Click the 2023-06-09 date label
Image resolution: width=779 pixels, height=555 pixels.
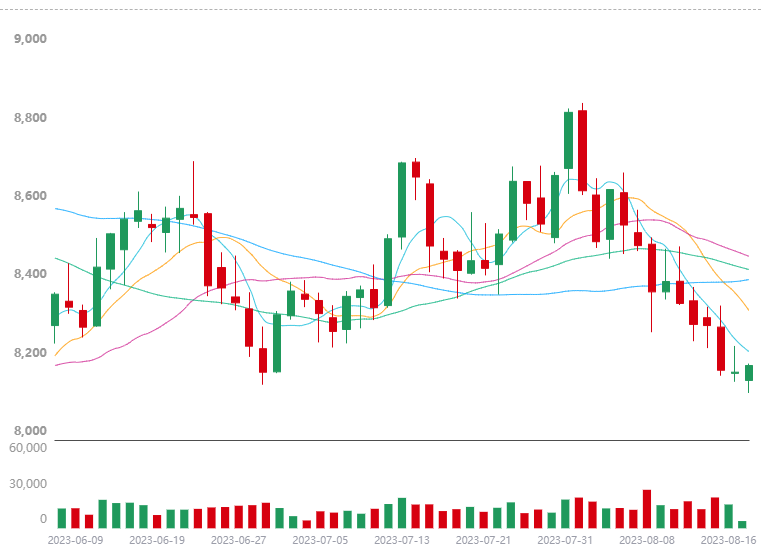75,539
